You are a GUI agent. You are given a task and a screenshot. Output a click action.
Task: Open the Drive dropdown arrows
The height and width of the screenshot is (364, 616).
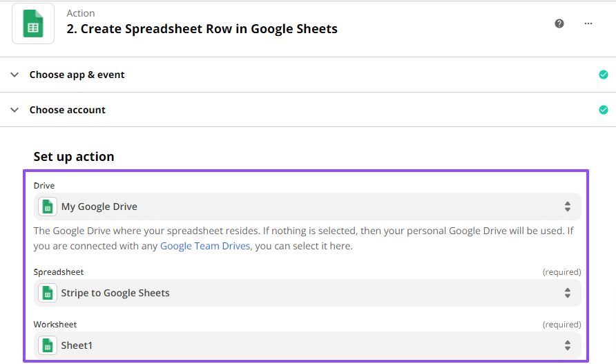click(567, 207)
